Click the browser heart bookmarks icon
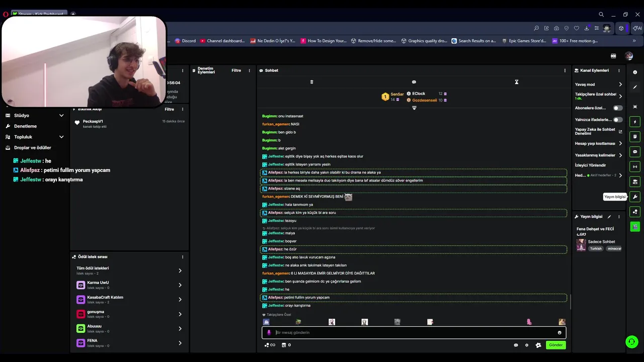Screen dimensions: 644x362 577,28
